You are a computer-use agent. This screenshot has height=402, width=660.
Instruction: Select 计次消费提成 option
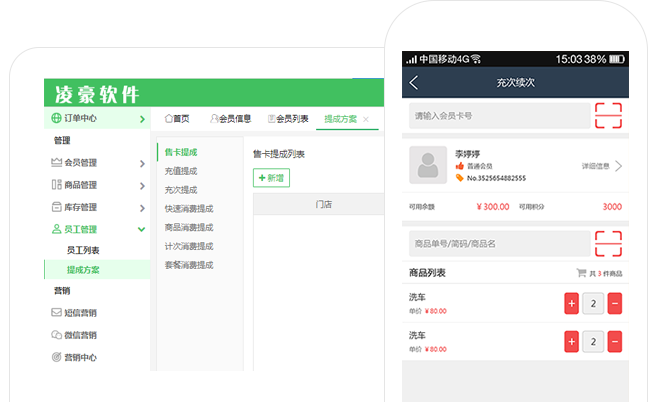pyautogui.click(x=189, y=246)
